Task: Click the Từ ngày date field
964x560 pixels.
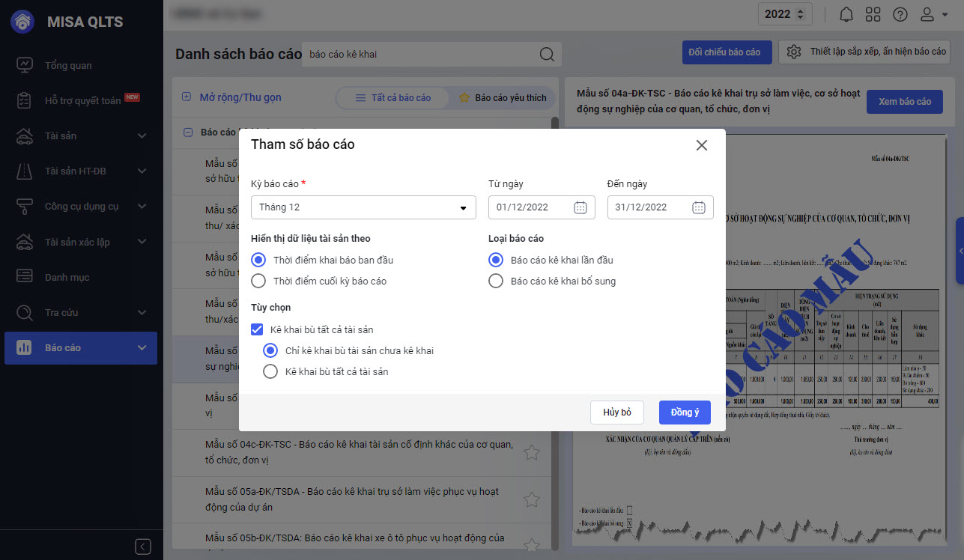Action: 542,207
